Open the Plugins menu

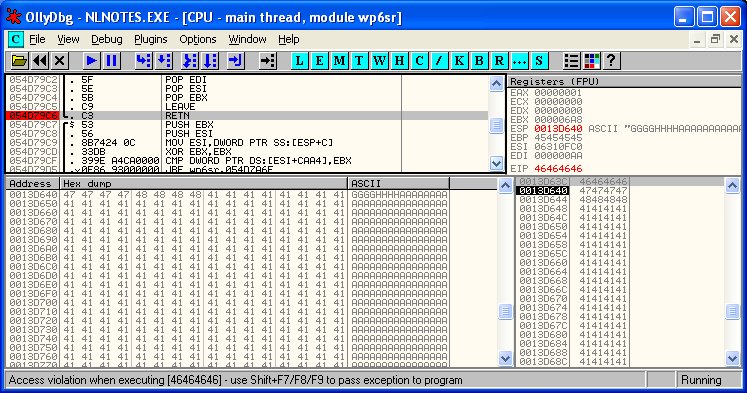(151, 39)
